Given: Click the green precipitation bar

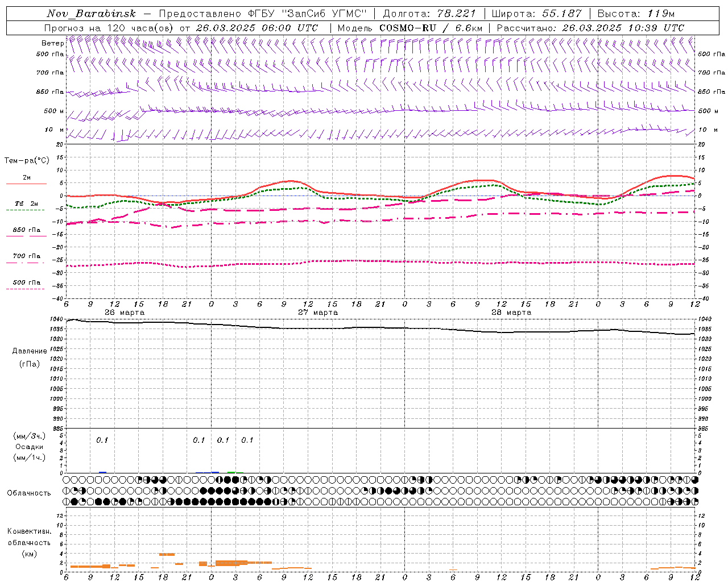Looking at the screenshot, I should [231, 472].
